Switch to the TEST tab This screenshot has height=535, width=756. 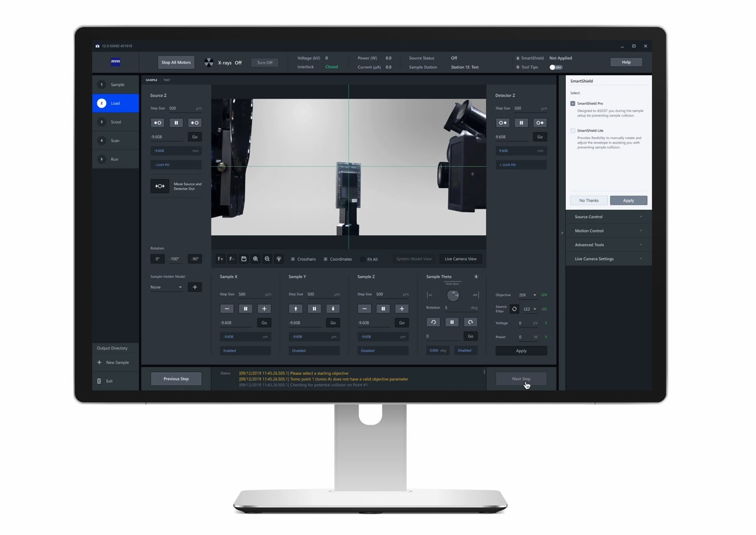pyautogui.click(x=167, y=80)
